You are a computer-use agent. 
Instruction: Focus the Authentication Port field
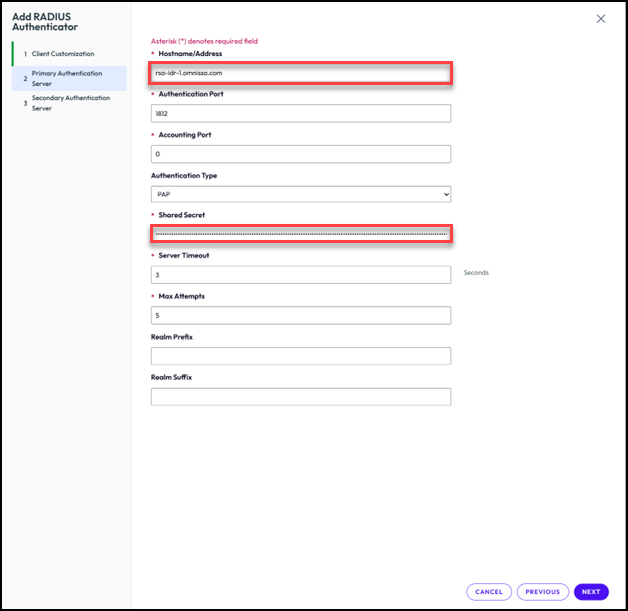[x=300, y=114]
